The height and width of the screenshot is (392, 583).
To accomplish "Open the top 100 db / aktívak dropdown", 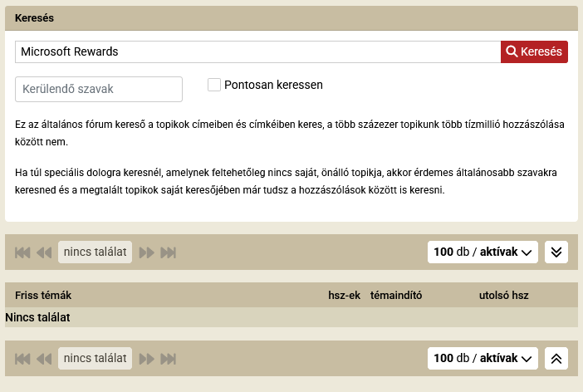I will (483, 252).
